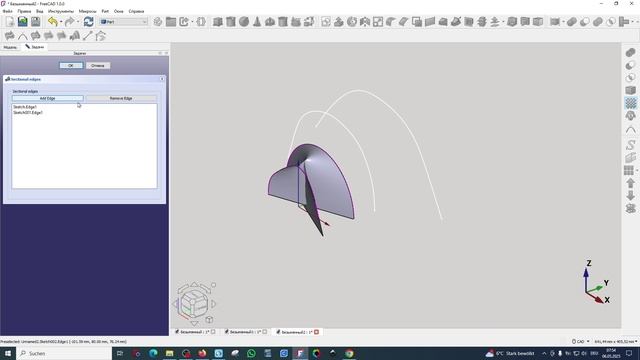Switch to the Модель tab
This screenshot has height=360, width=640.
[x=10, y=47]
